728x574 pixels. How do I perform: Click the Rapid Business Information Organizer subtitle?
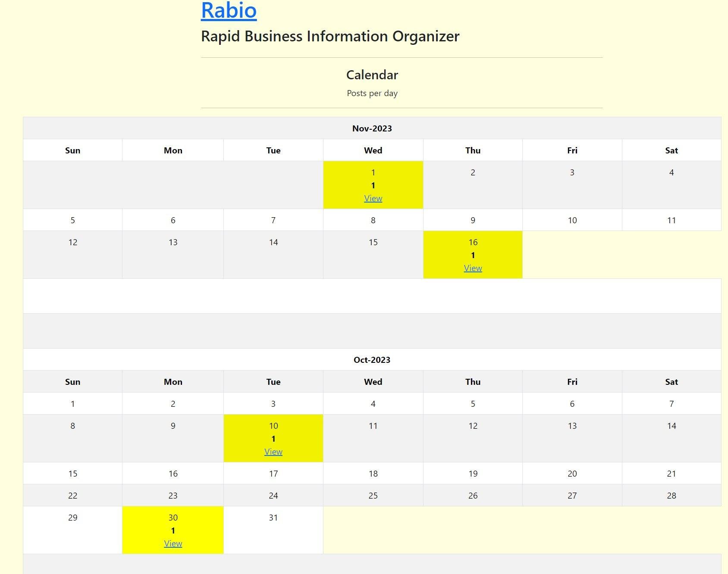coord(330,36)
